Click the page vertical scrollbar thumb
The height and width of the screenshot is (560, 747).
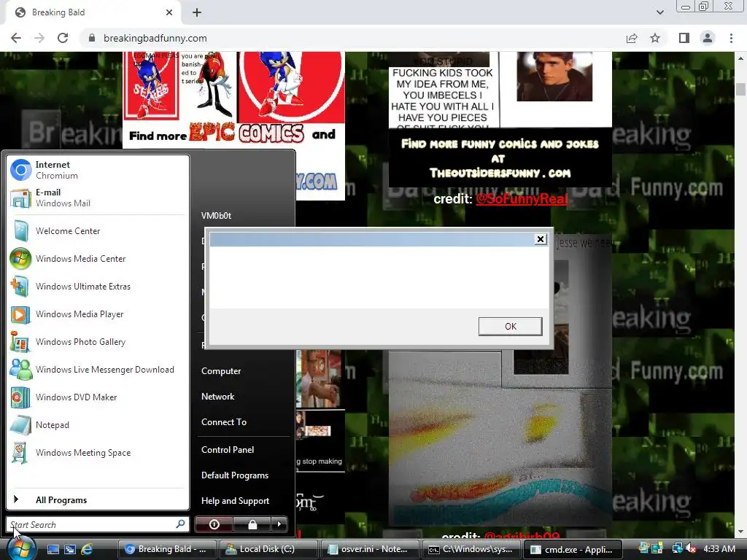(x=740, y=89)
